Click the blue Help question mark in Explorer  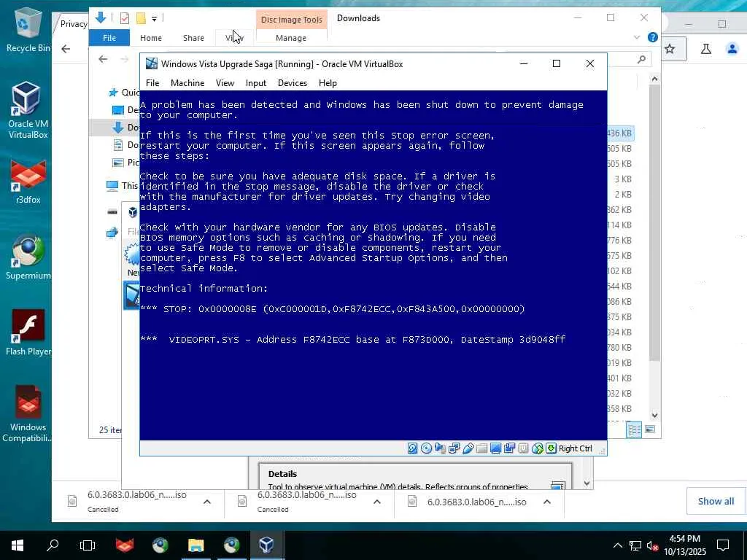point(653,37)
